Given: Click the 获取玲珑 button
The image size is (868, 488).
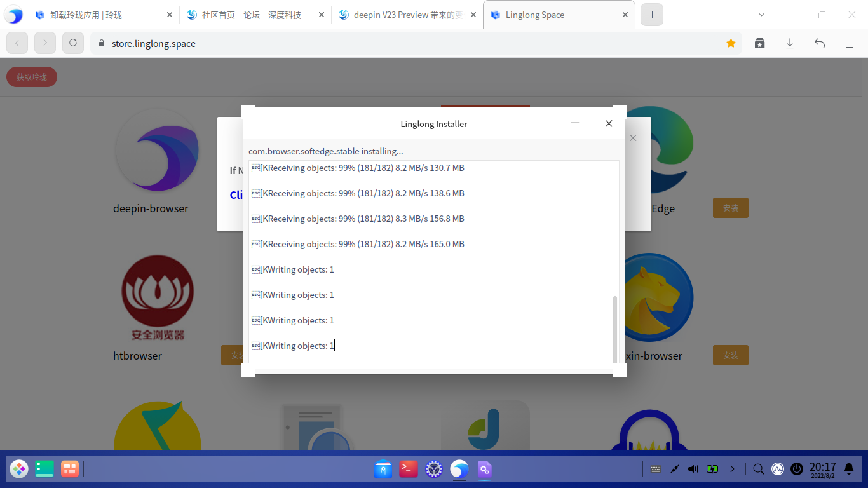Looking at the screenshot, I should pos(31,76).
